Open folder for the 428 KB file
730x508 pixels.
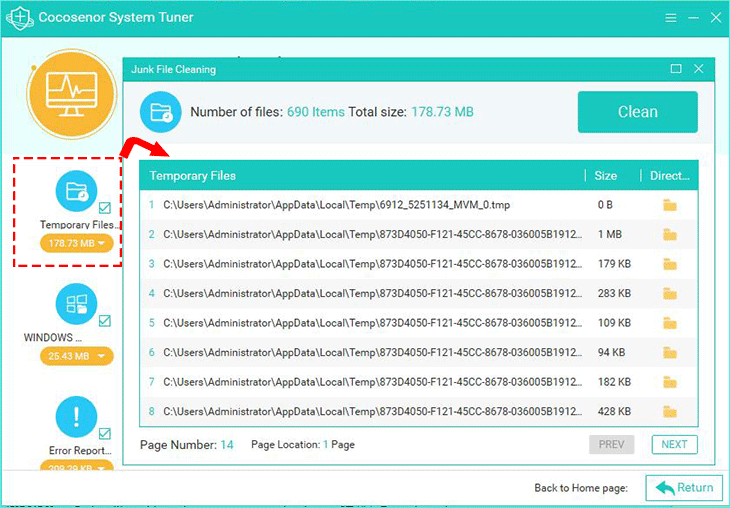(669, 411)
